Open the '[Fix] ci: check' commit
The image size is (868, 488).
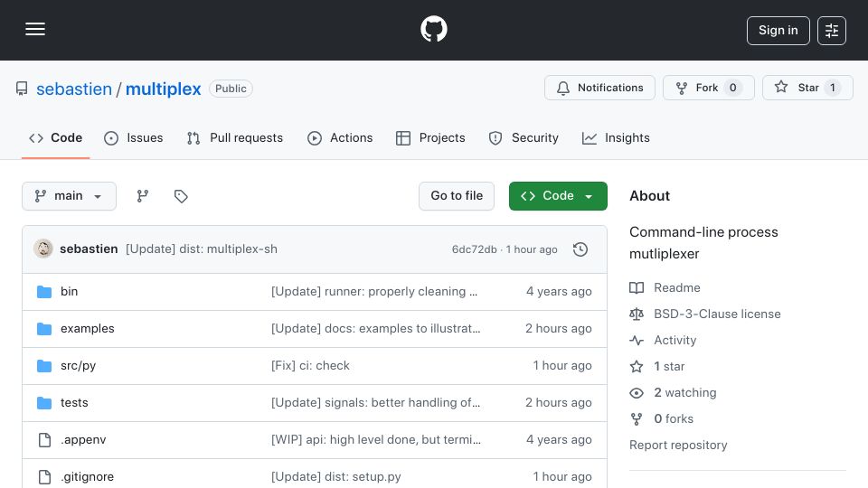click(310, 366)
